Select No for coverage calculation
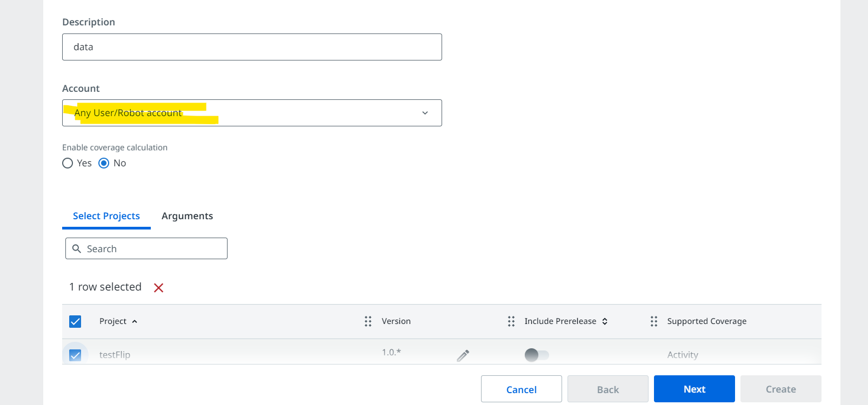Screen dimensions: 868x405 click(104, 163)
